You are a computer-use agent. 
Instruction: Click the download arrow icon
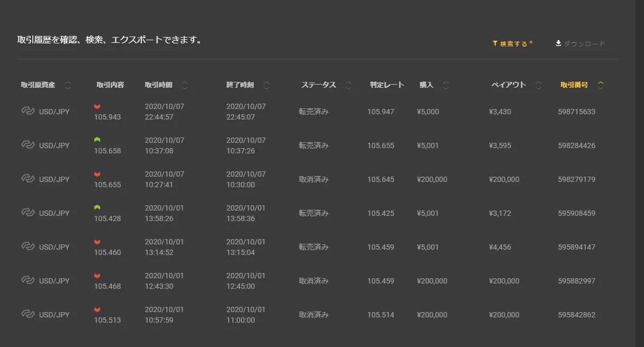click(558, 43)
